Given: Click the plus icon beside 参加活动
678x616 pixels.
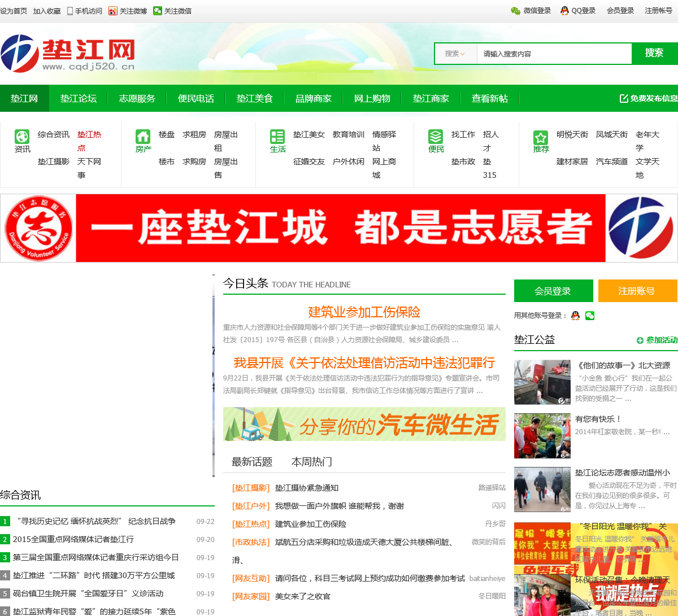Looking at the screenshot, I should coord(640,340).
